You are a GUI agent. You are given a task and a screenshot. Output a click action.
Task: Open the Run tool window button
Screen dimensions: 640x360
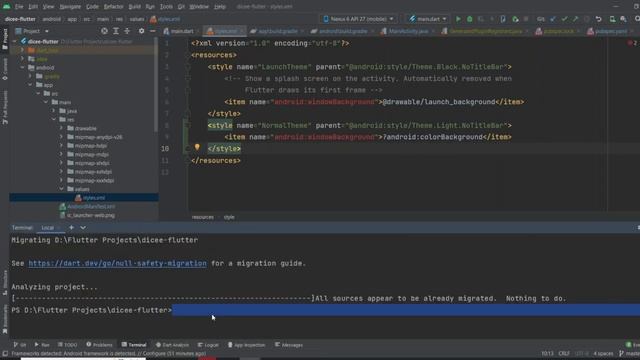tap(42, 345)
